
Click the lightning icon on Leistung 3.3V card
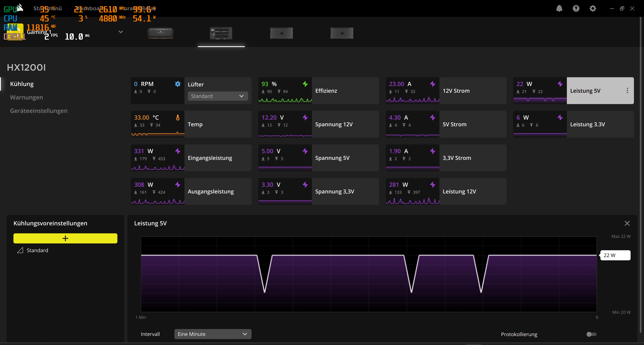(560, 118)
